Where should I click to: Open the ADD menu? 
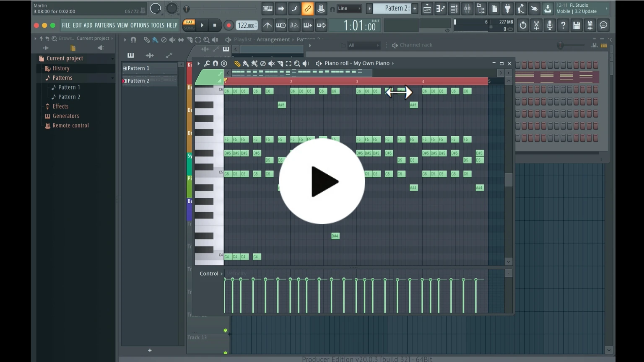(88, 26)
